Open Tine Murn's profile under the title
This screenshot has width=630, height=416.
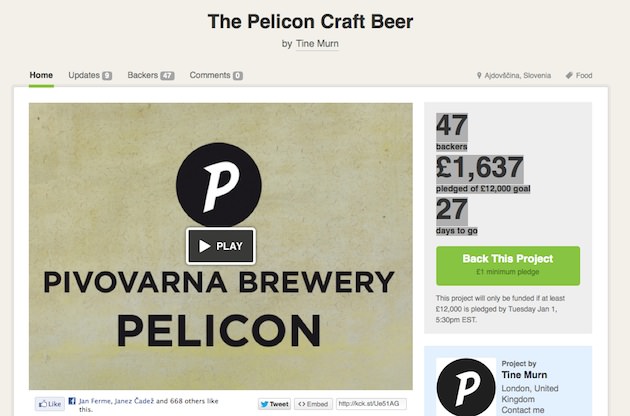(318, 43)
